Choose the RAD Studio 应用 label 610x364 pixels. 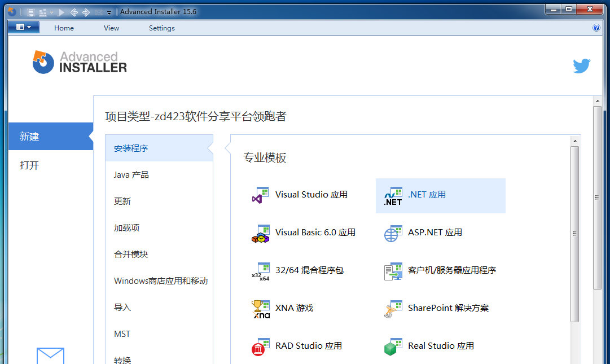coord(309,346)
